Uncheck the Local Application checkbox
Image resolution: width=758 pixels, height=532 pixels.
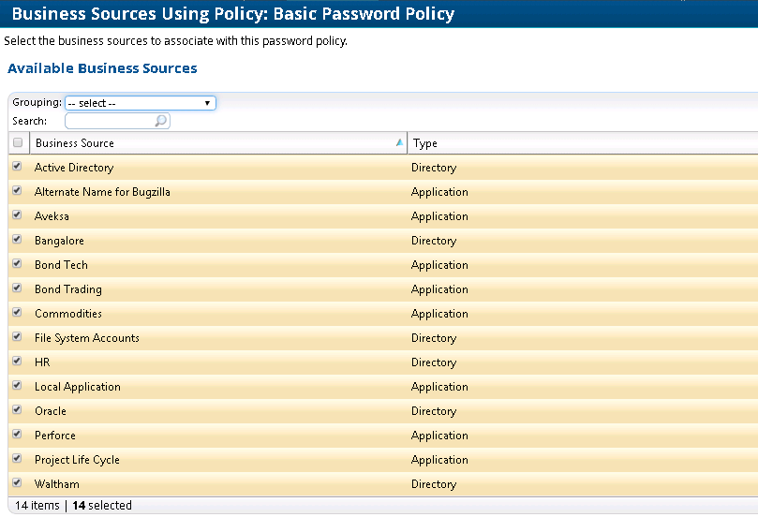coord(17,386)
